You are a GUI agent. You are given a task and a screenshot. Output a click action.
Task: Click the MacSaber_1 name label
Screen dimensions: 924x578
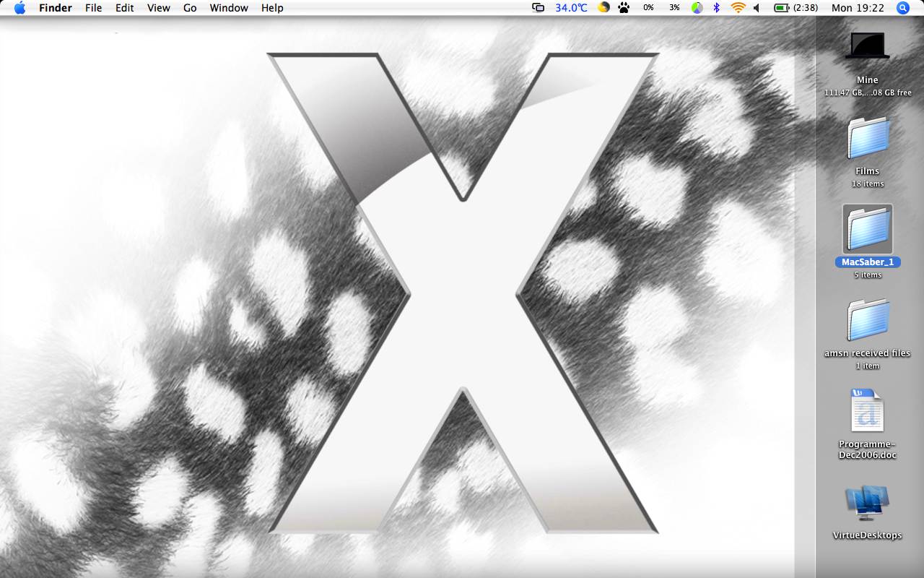pyautogui.click(x=868, y=262)
